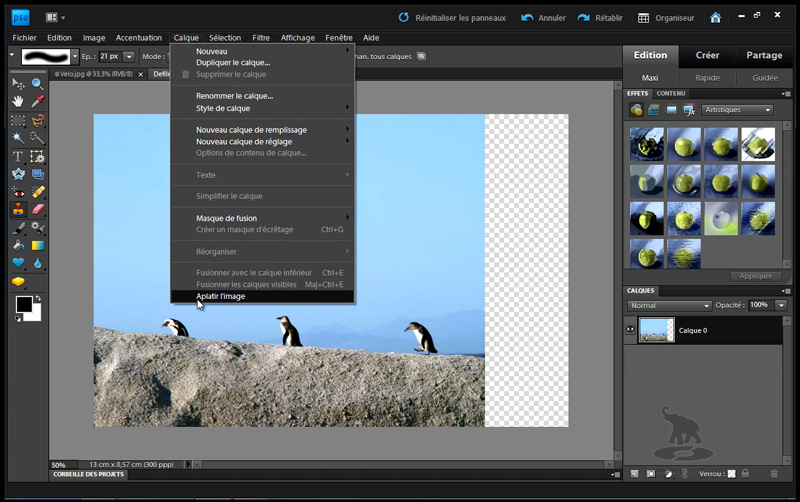Select the Hand tool

18,102
